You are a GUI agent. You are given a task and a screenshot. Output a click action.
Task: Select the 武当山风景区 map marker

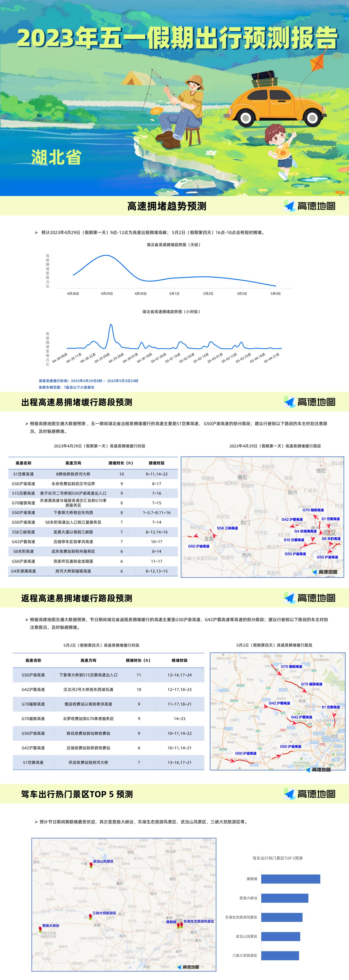(x=91, y=865)
